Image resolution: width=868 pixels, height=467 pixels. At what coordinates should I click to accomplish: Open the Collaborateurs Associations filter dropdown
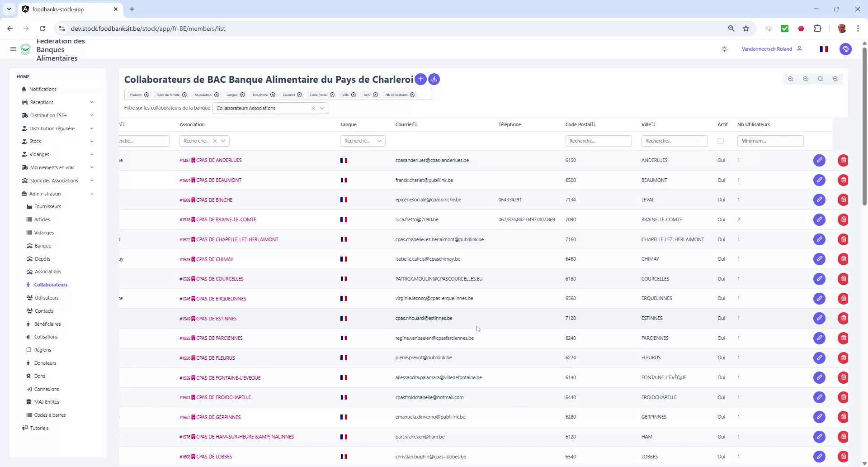point(322,108)
